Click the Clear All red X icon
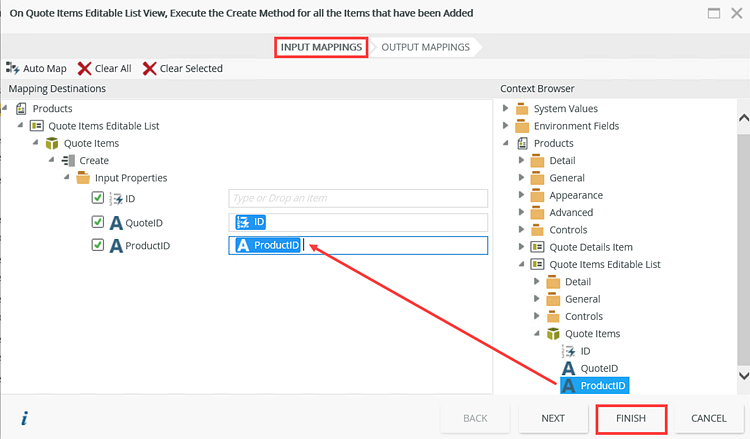 click(84, 68)
